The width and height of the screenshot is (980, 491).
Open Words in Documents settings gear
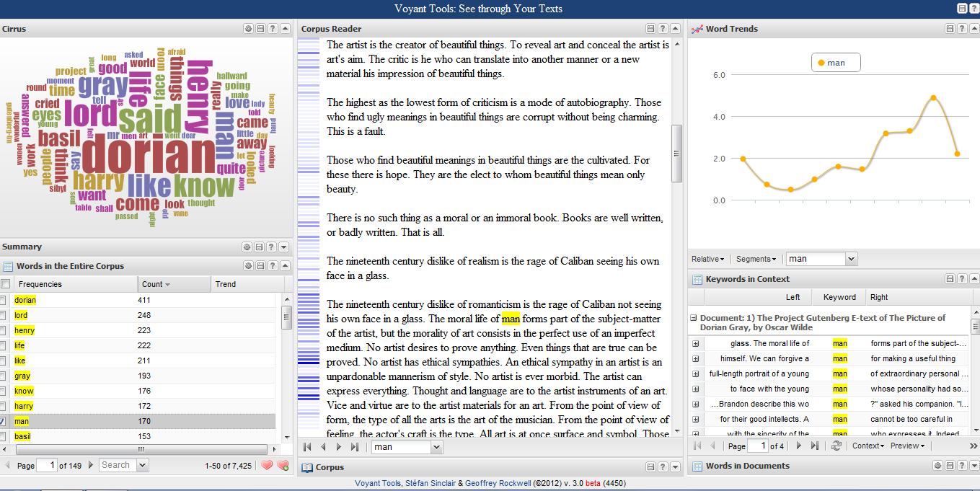(937, 466)
